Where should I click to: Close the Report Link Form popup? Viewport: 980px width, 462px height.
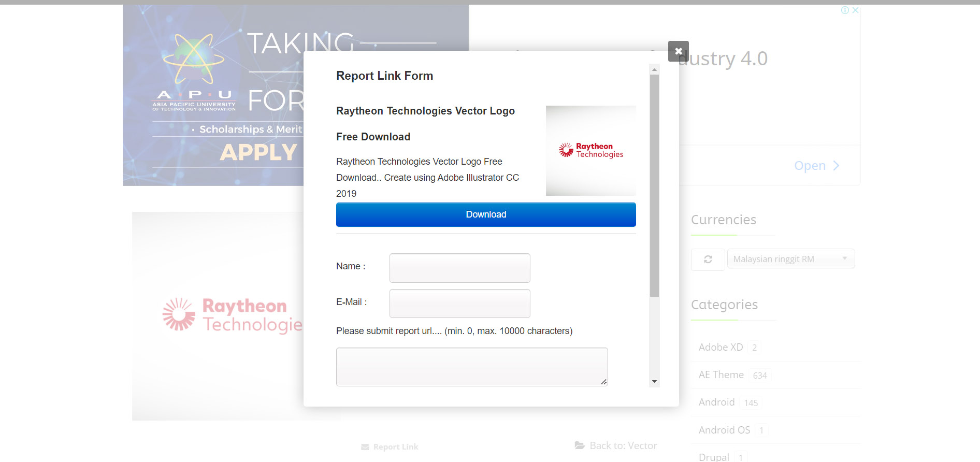click(678, 51)
